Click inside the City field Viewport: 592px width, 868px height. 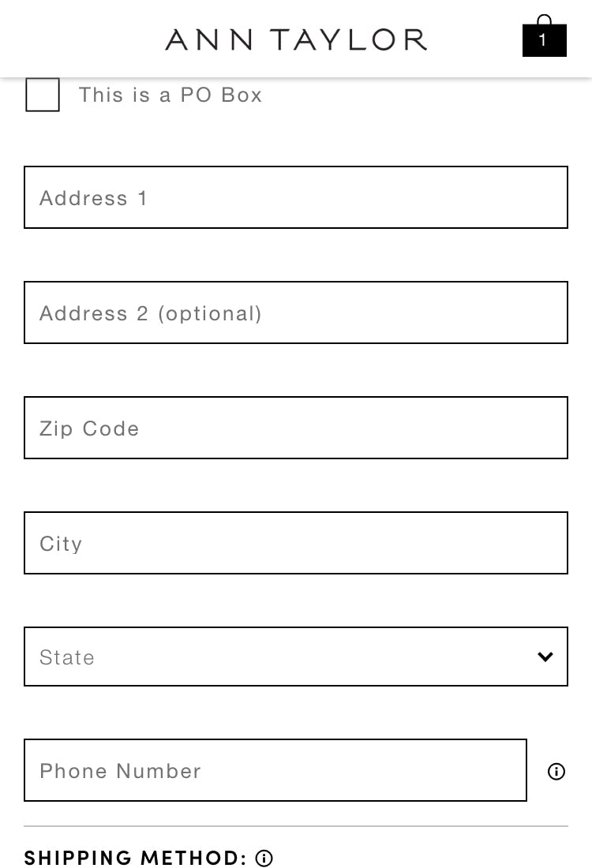(296, 543)
